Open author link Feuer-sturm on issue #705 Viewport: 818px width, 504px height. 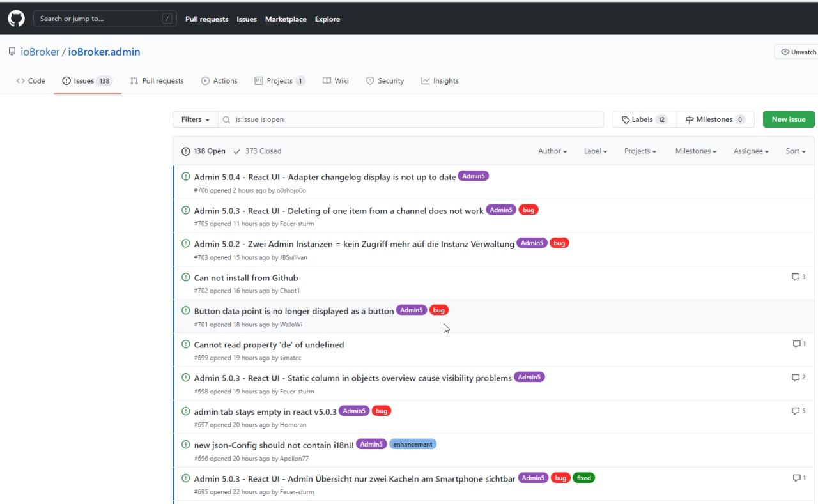[x=297, y=224]
